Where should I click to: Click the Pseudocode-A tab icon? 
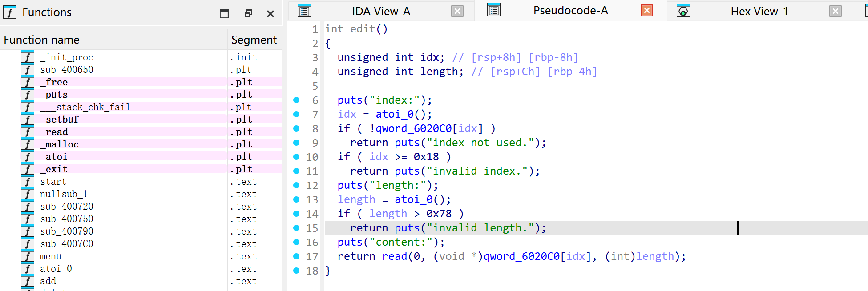coord(494,10)
